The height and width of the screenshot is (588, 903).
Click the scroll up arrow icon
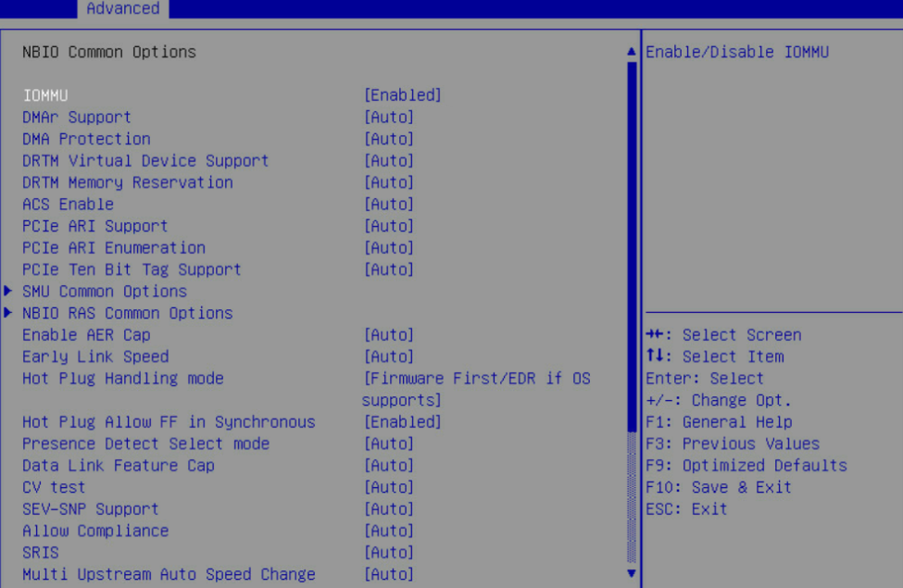[x=632, y=51]
